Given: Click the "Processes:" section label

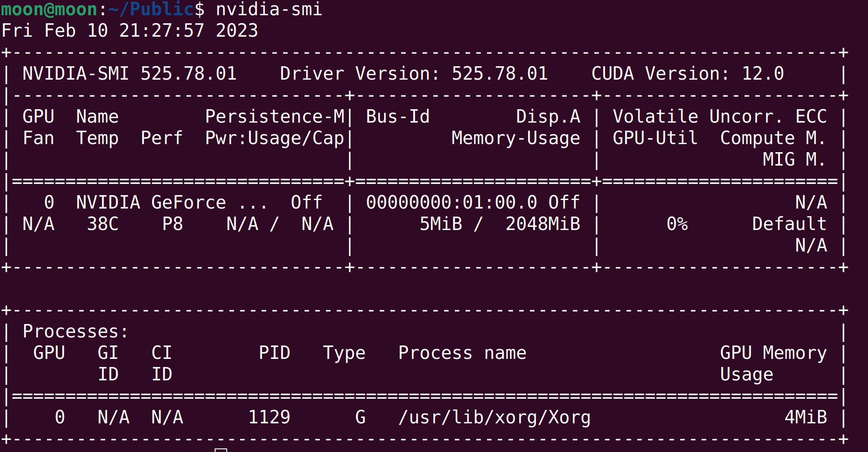Looking at the screenshot, I should click(76, 331).
